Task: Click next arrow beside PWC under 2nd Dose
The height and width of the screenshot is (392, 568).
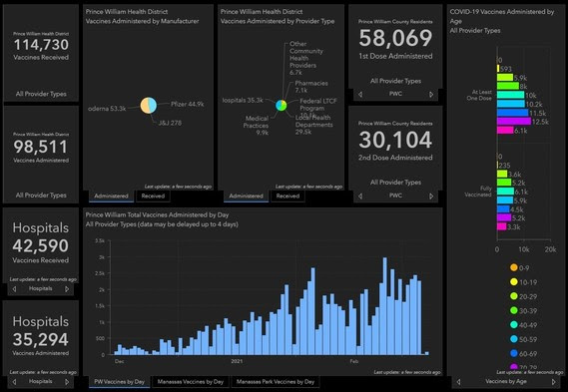Action: tap(431, 196)
